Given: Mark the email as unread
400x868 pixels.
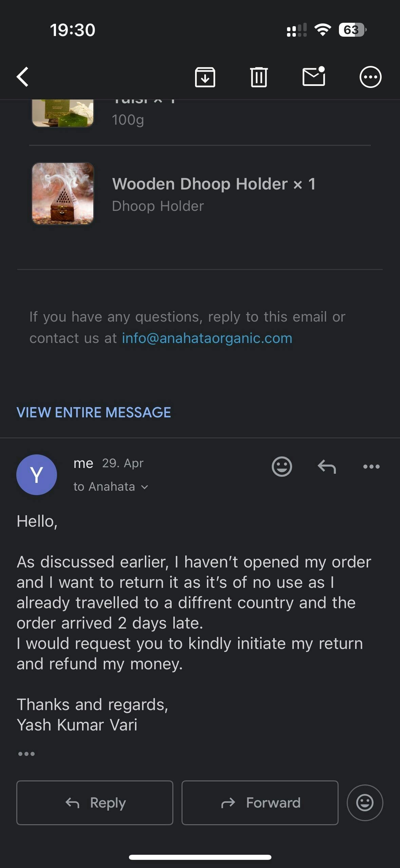Looking at the screenshot, I should coord(314,76).
